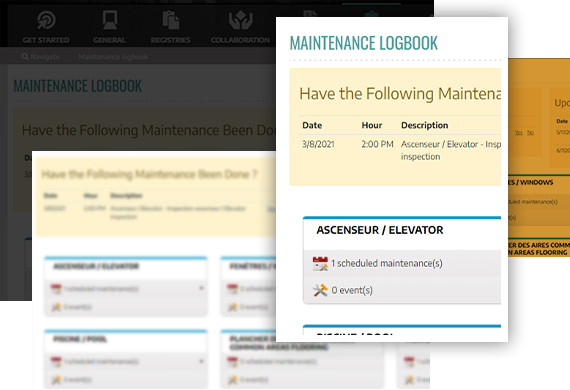The height and width of the screenshot is (390, 570).
Task: Open the GET STARTED menu label
Action: click(46, 40)
